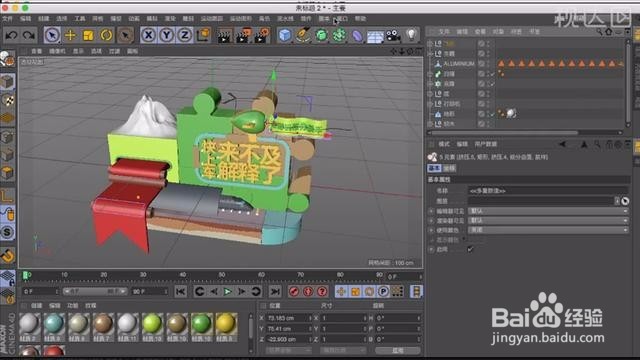Click Record Active Objects red key icon
Viewport: 640px width, 360px height.
(294, 291)
